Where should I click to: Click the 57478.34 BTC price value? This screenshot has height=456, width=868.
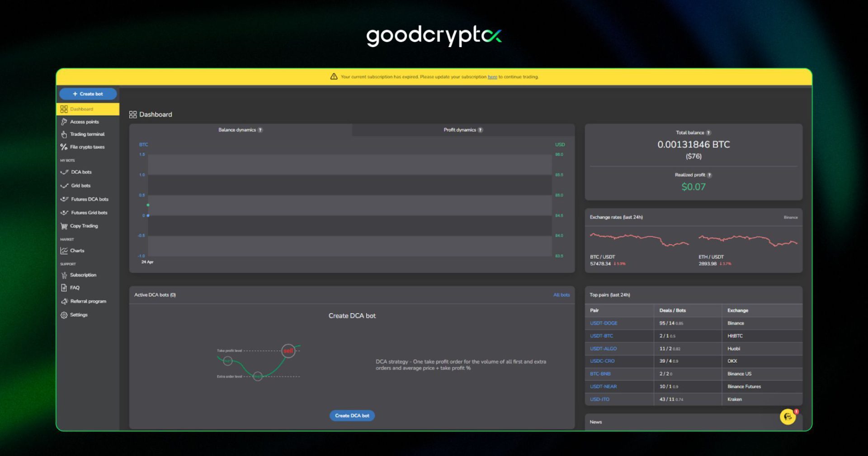tap(600, 264)
